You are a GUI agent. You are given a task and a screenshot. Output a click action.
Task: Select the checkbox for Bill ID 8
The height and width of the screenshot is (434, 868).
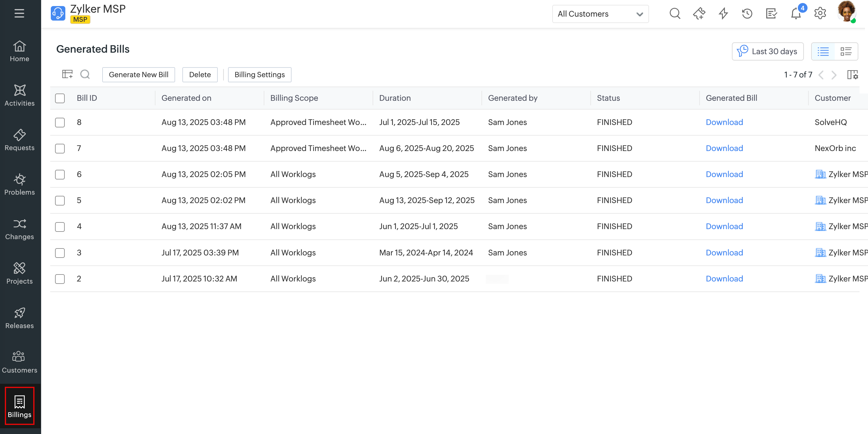(x=60, y=122)
